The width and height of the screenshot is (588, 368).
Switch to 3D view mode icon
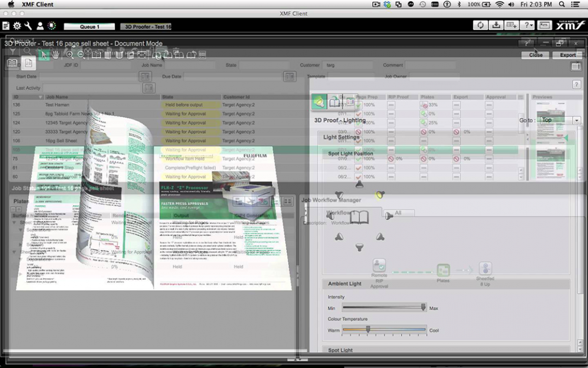(x=12, y=63)
